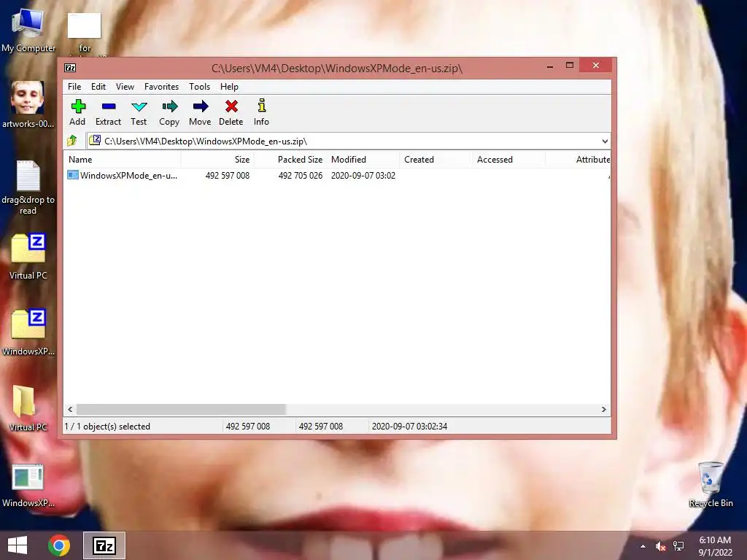747x560 pixels.
Task: Click the Info toolbar icon
Action: pos(262,112)
